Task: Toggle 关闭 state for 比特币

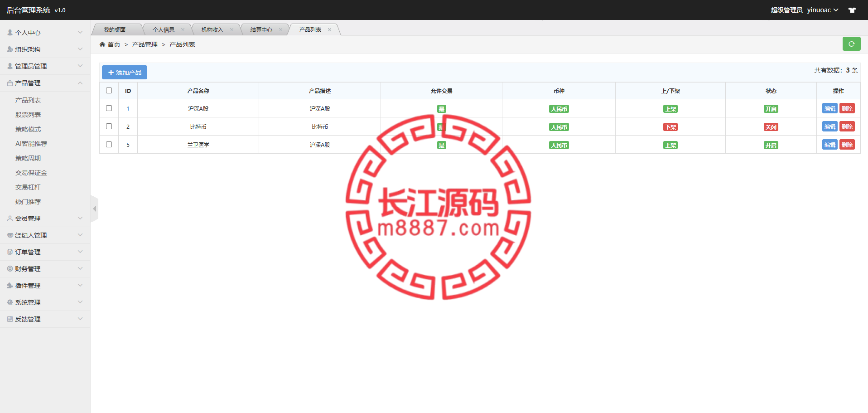Action: point(771,127)
